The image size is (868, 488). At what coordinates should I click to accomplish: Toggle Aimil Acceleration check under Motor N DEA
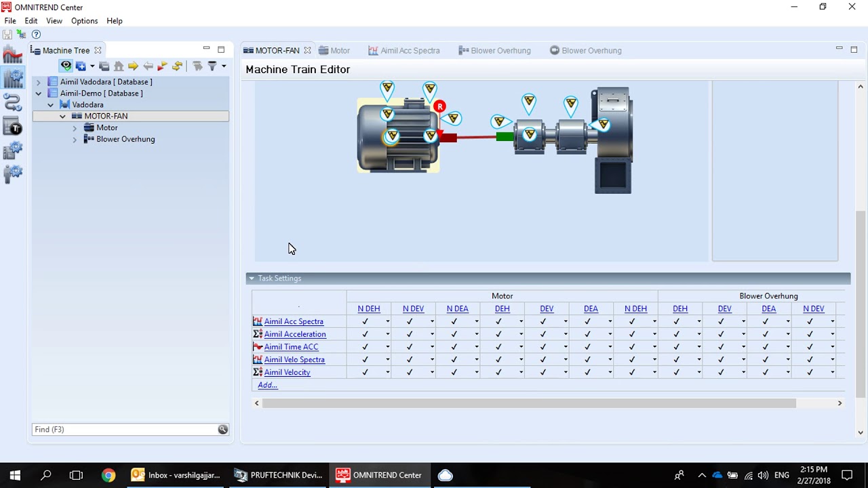(x=454, y=334)
